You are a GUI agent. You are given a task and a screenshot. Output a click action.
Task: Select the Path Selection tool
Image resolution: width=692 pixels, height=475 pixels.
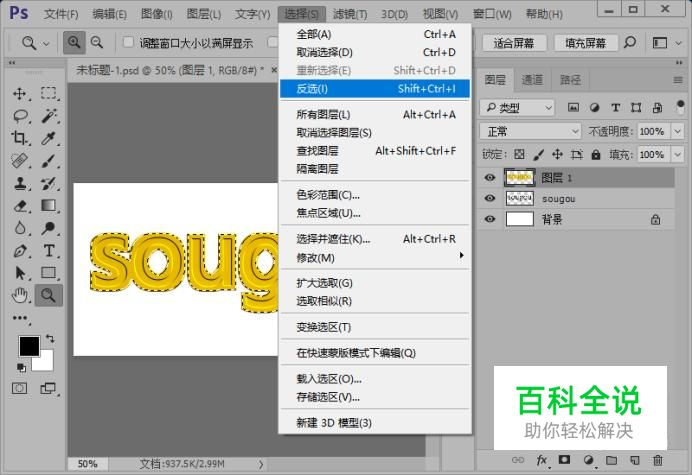pyautogui.click(x=20, y=273)
